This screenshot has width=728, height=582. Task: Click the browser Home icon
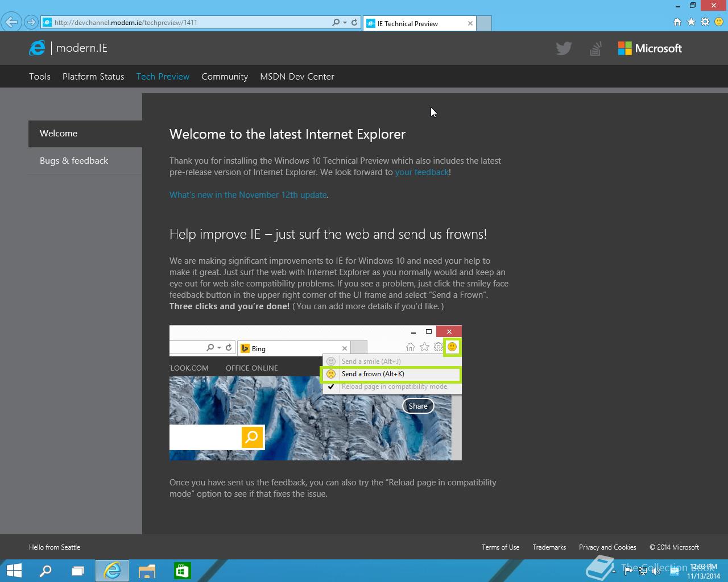pos(677,22)
